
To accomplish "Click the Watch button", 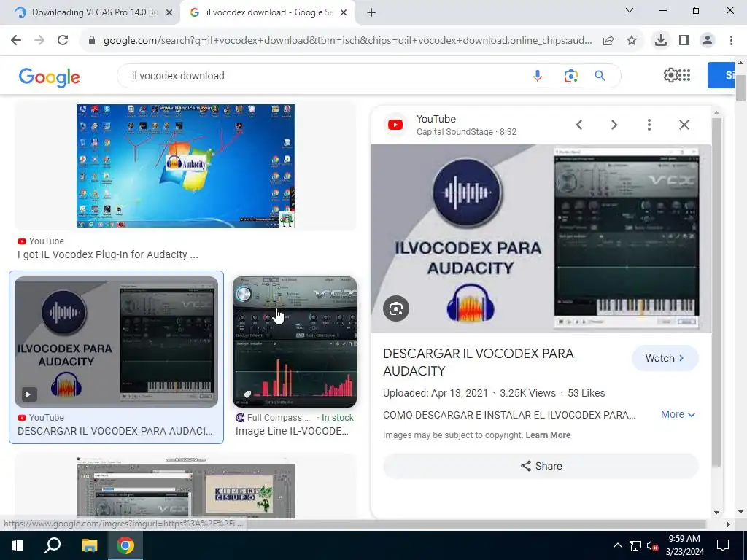I will pyautogui.click(x=665, y=358).
